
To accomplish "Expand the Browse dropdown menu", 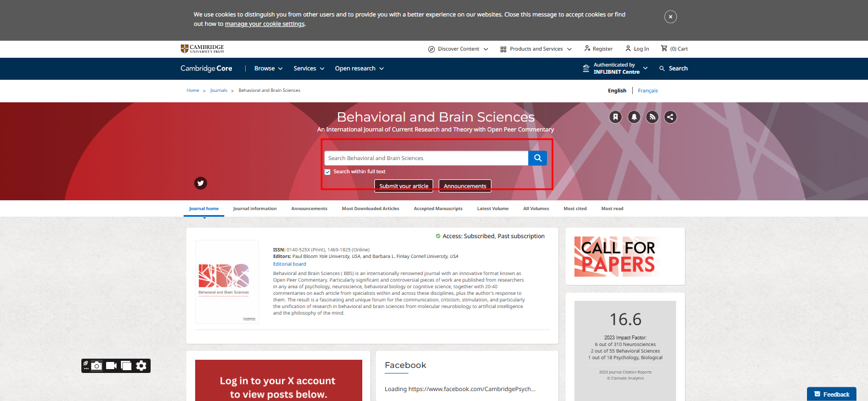I will coord(268,69).
